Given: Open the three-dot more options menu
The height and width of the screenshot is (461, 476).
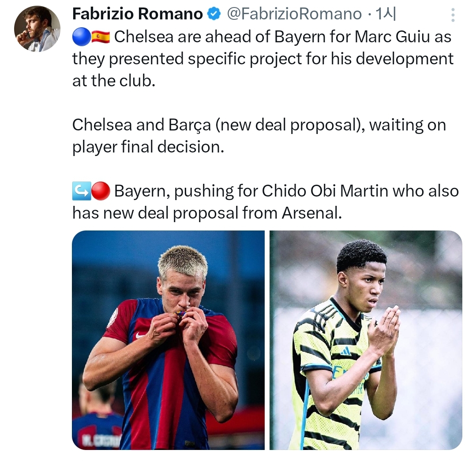Looking at the screenshot, I should pyautogui.click(x=453, y=16).
